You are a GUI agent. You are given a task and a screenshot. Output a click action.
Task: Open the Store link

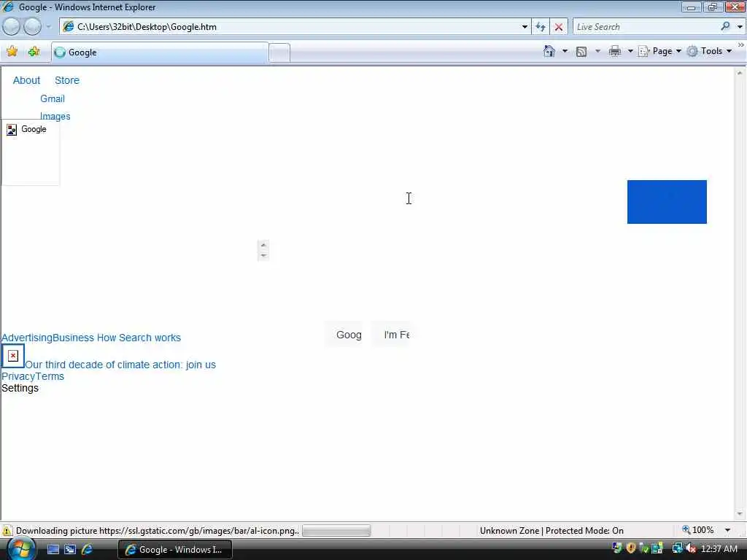[x=66, y=80]
